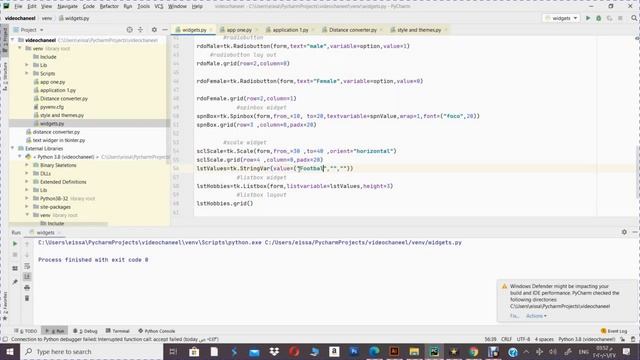Click venv breadcrumb in navigation bar
The width and height of the screenshot is (640, 360).
pos(47,18)
